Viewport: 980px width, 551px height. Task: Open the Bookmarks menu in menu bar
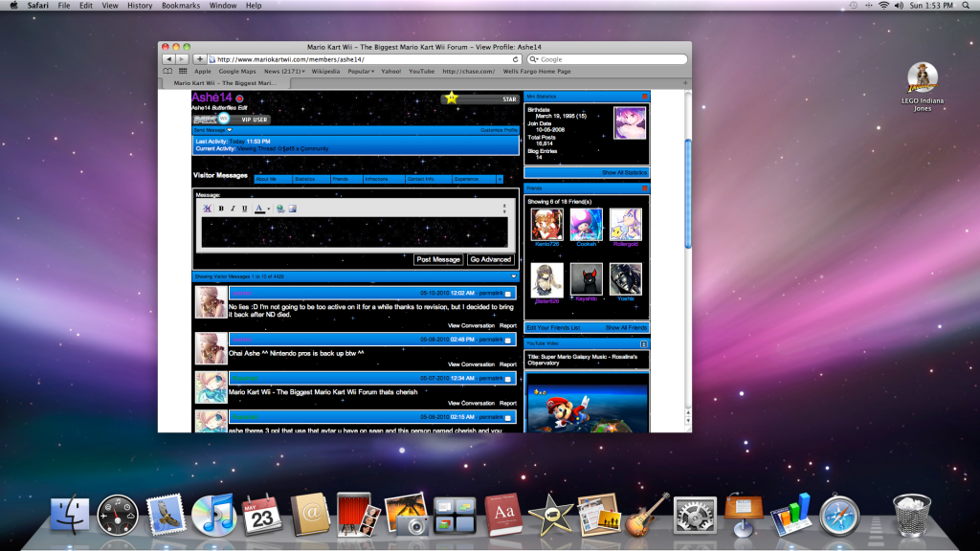[x=180, y=6]
